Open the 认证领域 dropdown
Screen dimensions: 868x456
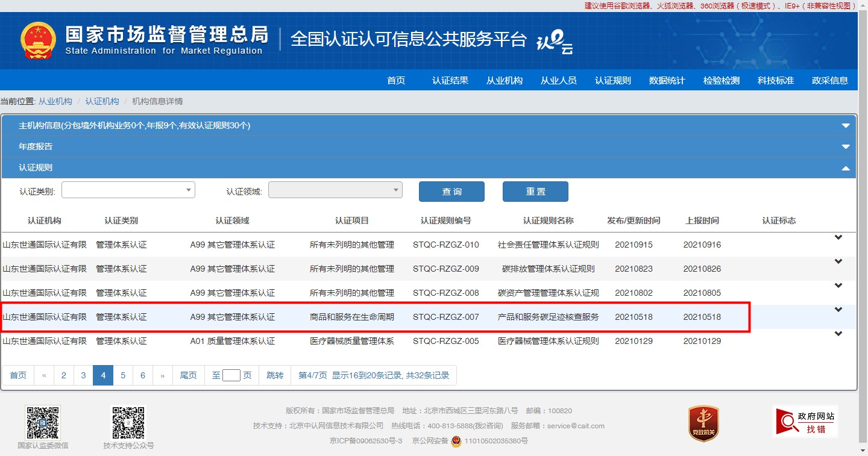click(335, 190)
